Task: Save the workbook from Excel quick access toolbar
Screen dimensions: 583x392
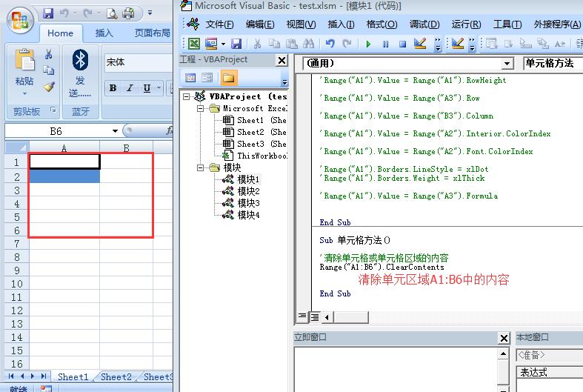Action: [x=48, y=13]
